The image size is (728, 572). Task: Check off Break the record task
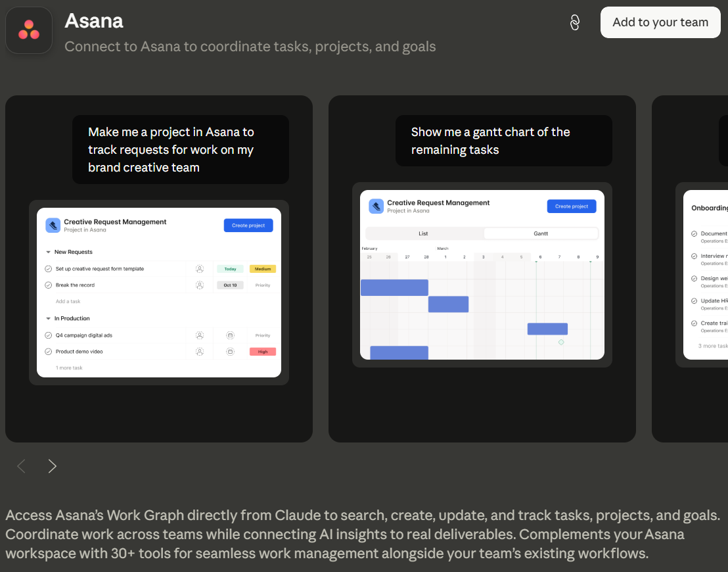pyautogui.click(x=48, y=285)
